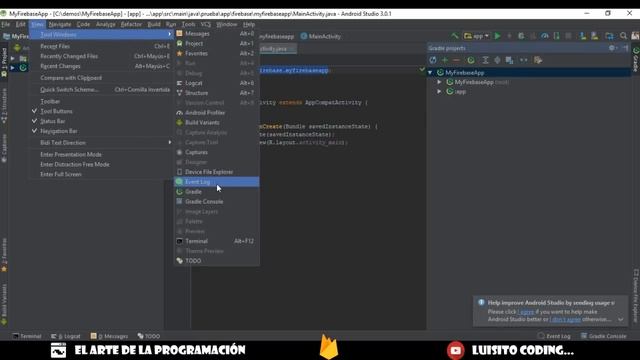Expand the Bidi Text Direction submenu
Image resolution: width=640 pixels, height=360 pixels.
coord(101,142)
